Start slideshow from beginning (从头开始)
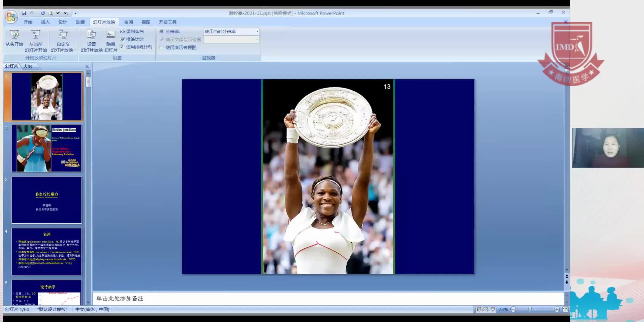 tap(14, 38)
